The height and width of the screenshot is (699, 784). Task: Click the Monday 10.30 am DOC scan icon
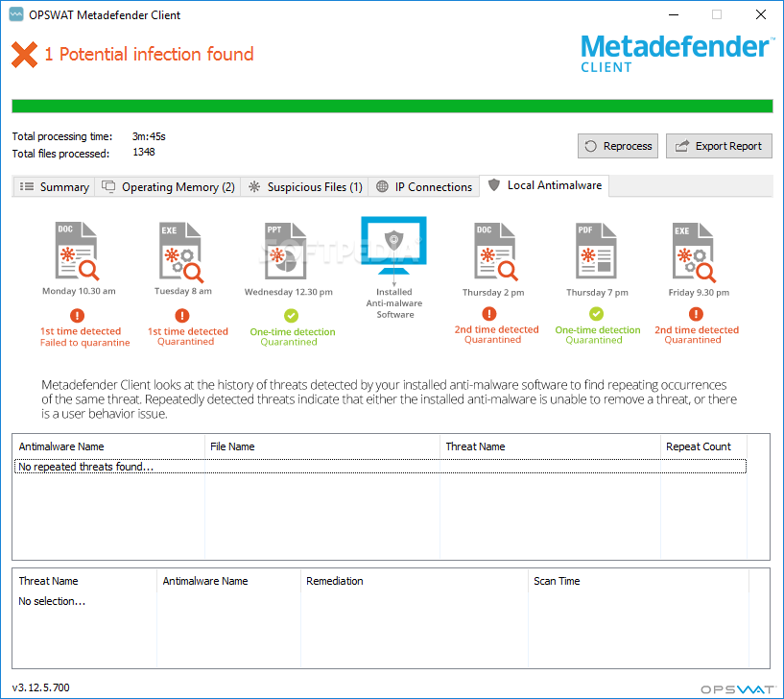(77, 252)
